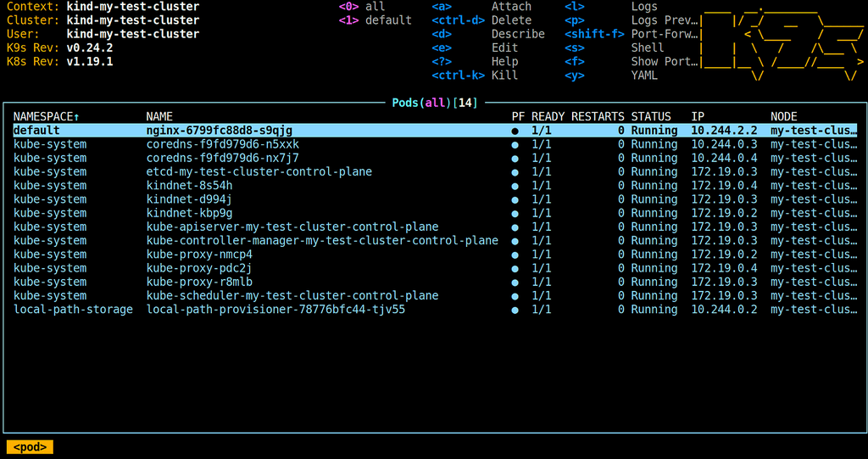Click the PF dot in the kindnet-8s54h row
The image size is (868, 459).
click(x=515, y=187)
